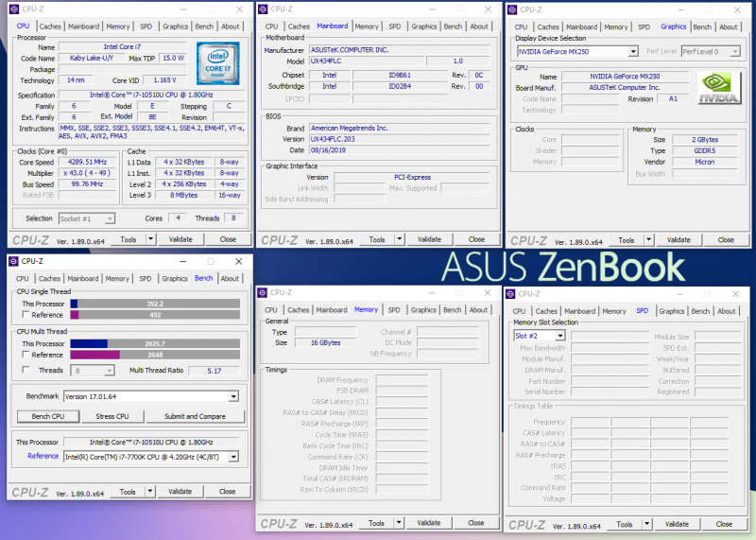This screenshot has height=540, width=756.
Task: Click Level 3 cache value 8 MBytes
Action: tap(183, 196)
